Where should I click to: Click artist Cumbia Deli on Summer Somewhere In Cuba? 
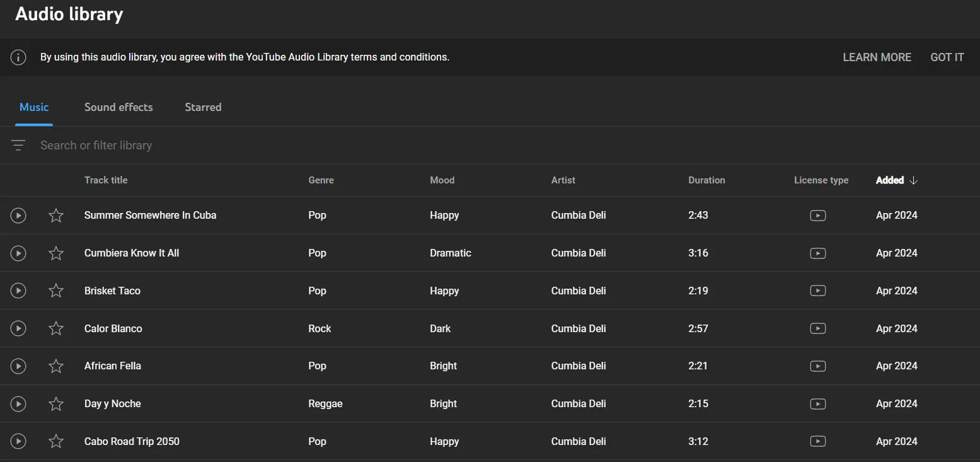579,216
